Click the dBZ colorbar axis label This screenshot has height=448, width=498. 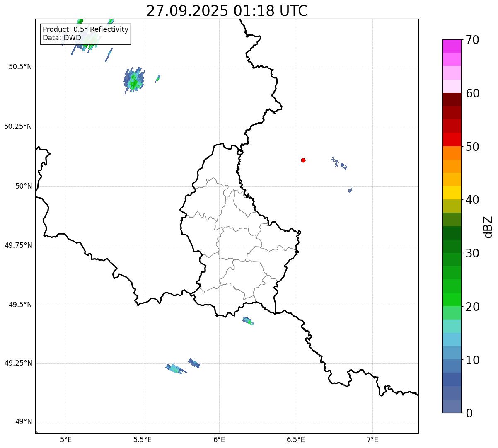coord(488,227)
